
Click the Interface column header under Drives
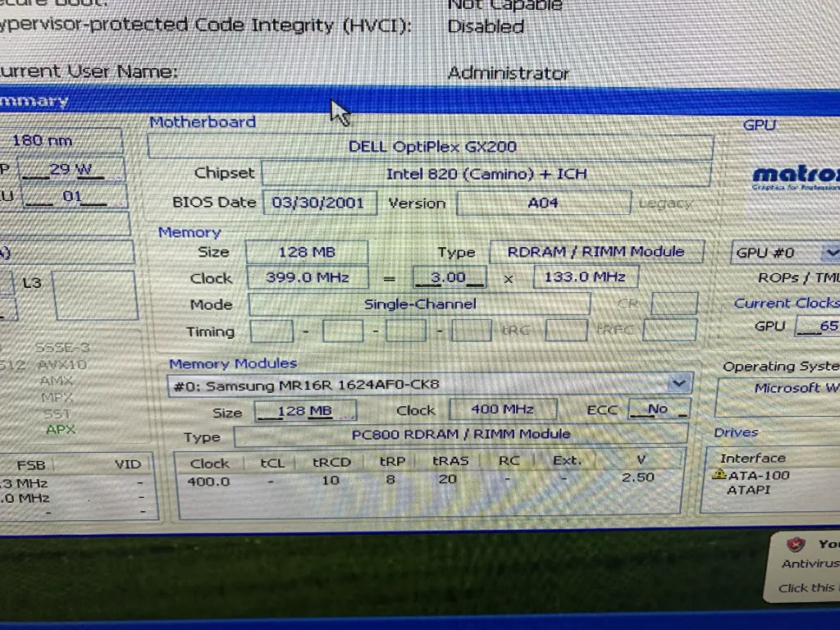[x=753, y=459]
